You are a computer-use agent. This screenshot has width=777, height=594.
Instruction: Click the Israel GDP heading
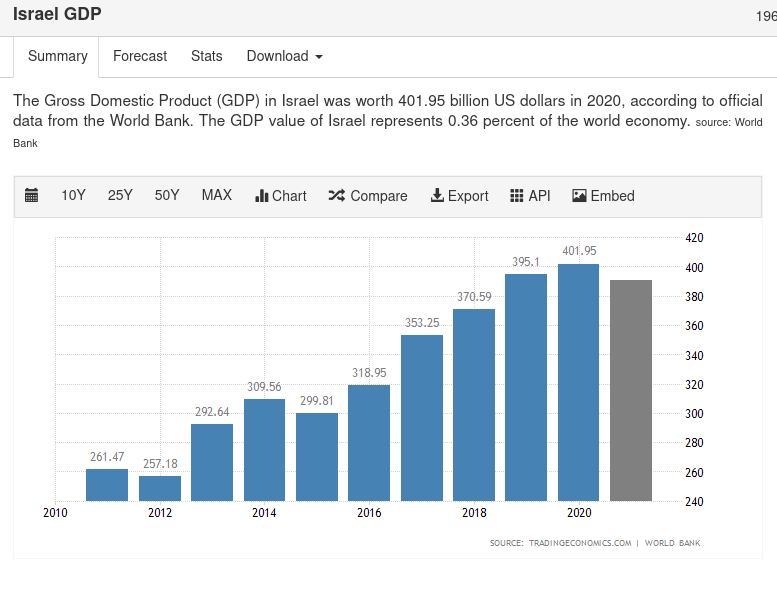click(x=57, y=14)
